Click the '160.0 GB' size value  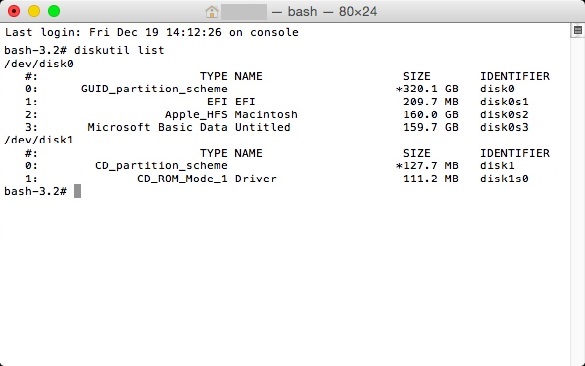(x=431, y=114)
